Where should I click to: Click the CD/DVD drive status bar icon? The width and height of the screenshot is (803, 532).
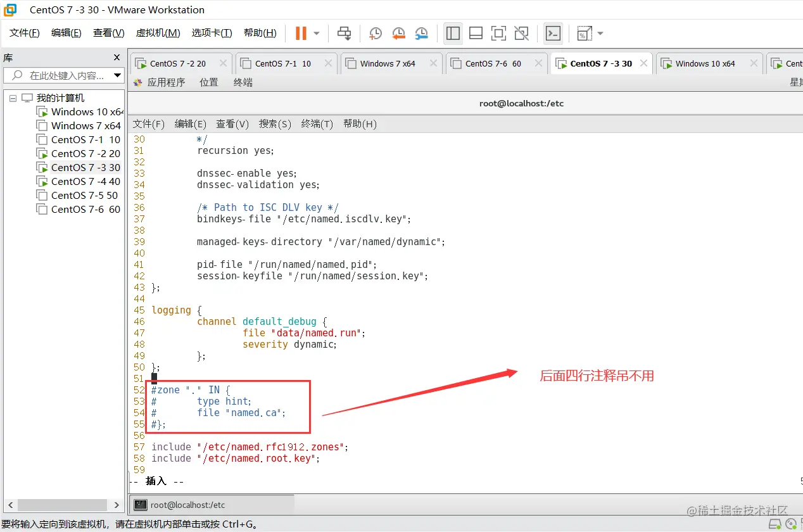coord(791,524)
